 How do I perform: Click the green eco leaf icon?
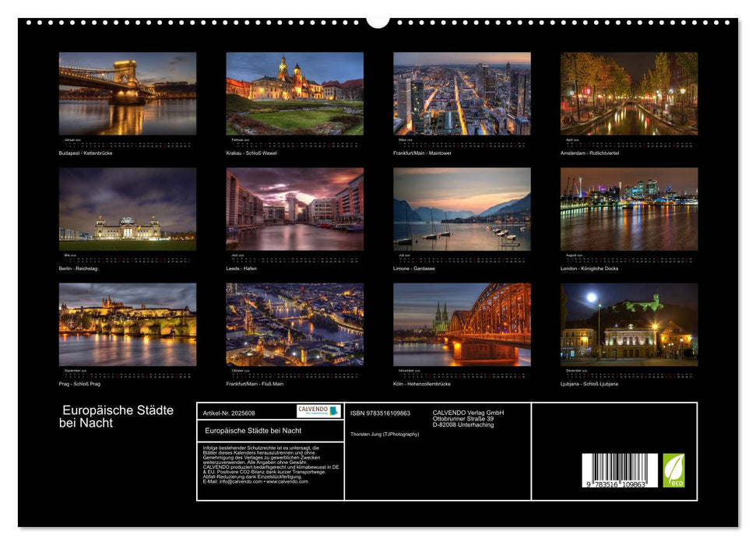[x=673, y=470]
